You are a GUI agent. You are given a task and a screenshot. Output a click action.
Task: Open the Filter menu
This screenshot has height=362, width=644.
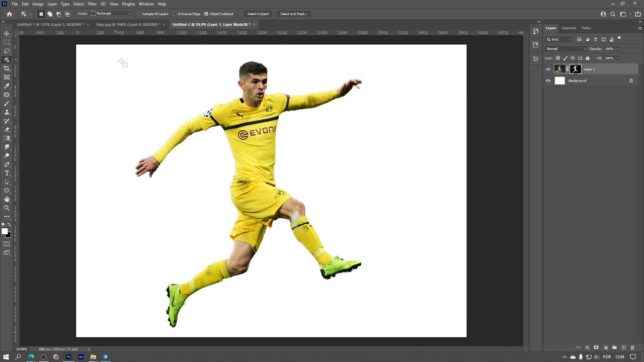point(92,4)
